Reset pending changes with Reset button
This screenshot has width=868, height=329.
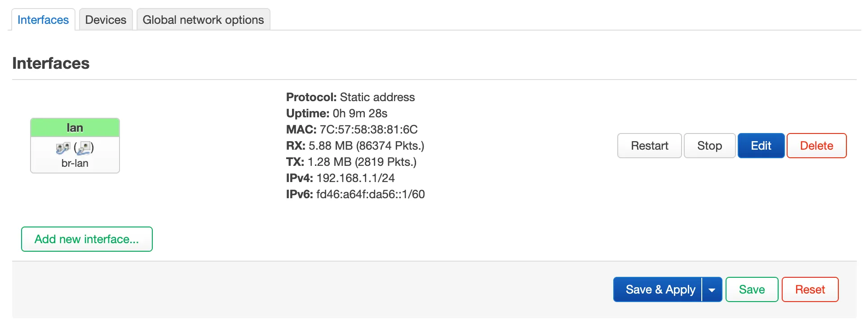(x=810, y=289)
